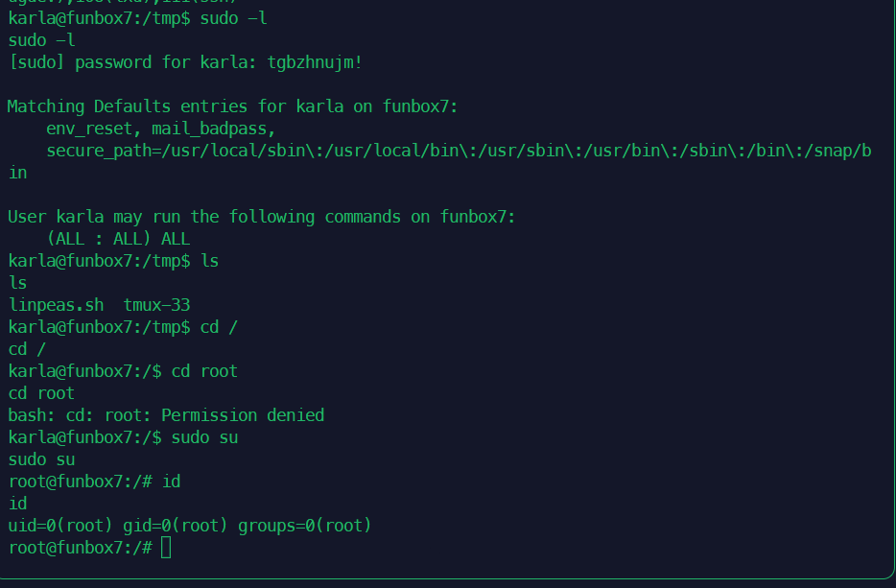Click the 'karla@funbox7:/tmp$ ls' prompt line
This screenshot has width=896, height=588.
tap(113, 261)
